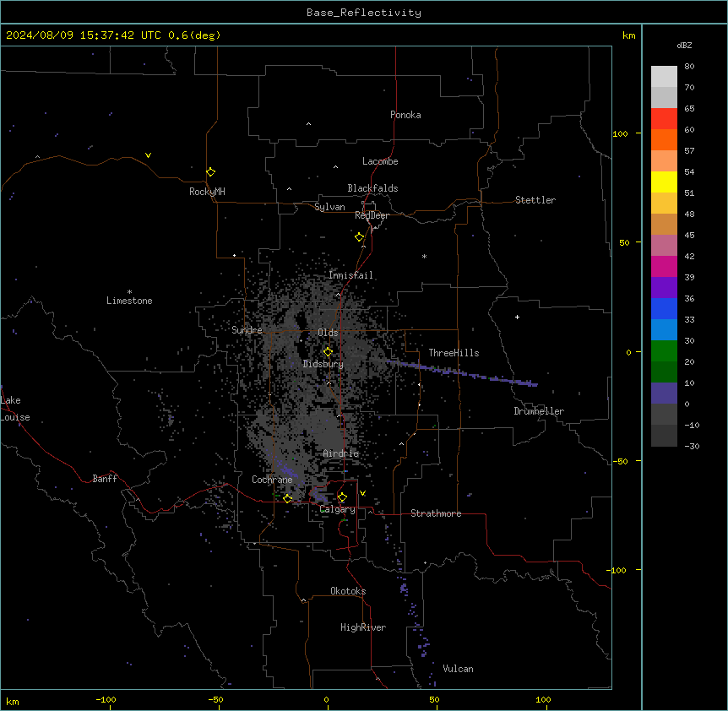Viewport: 728px width, 711px height.
Task: Click the yellow diamond marker above Calgary label
Action: 342,497
